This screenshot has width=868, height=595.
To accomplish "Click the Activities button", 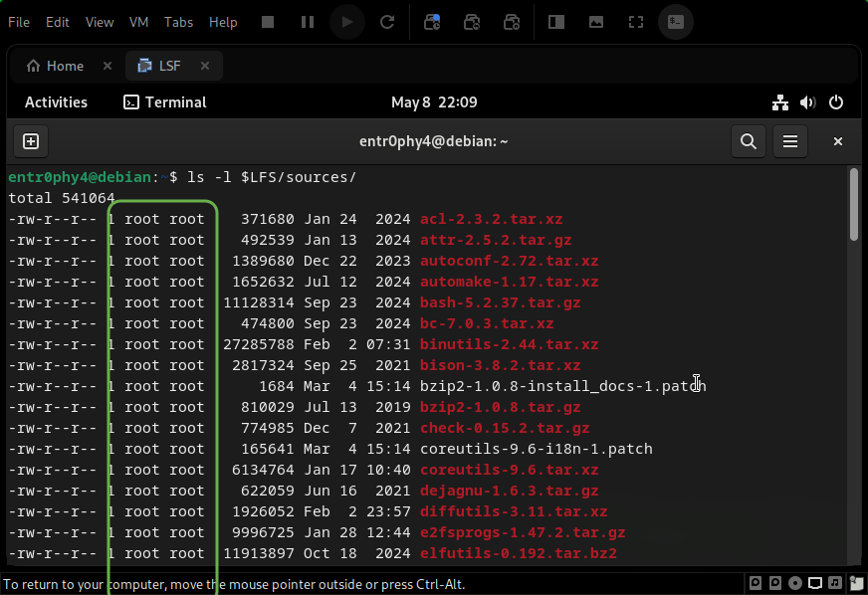I will (x=56, y=102).
